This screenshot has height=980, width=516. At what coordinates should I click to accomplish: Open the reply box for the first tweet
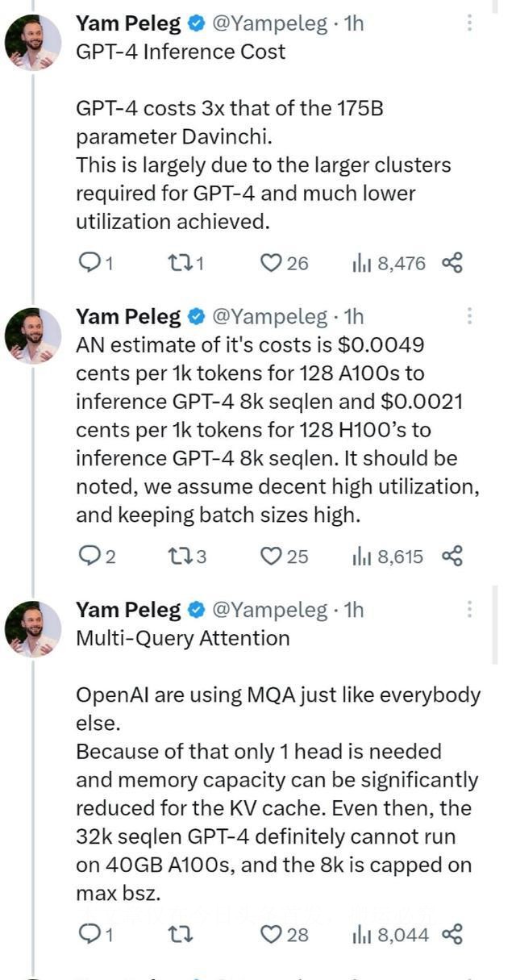[x=86, y=262]
